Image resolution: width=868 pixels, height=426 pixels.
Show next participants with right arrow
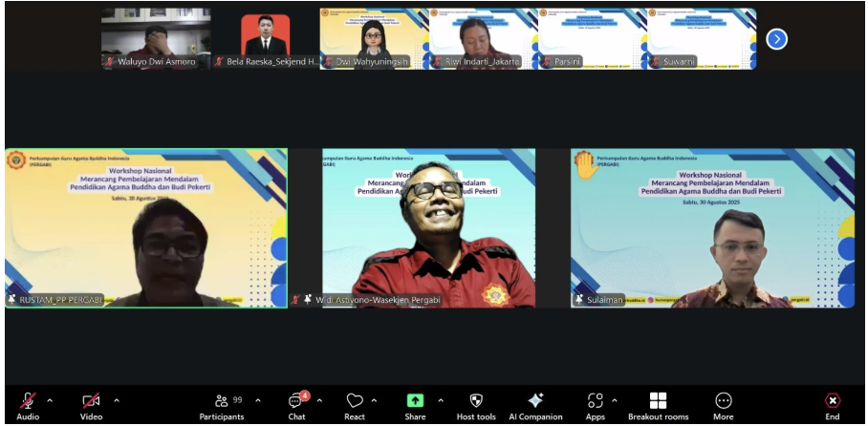click(777, 39)
